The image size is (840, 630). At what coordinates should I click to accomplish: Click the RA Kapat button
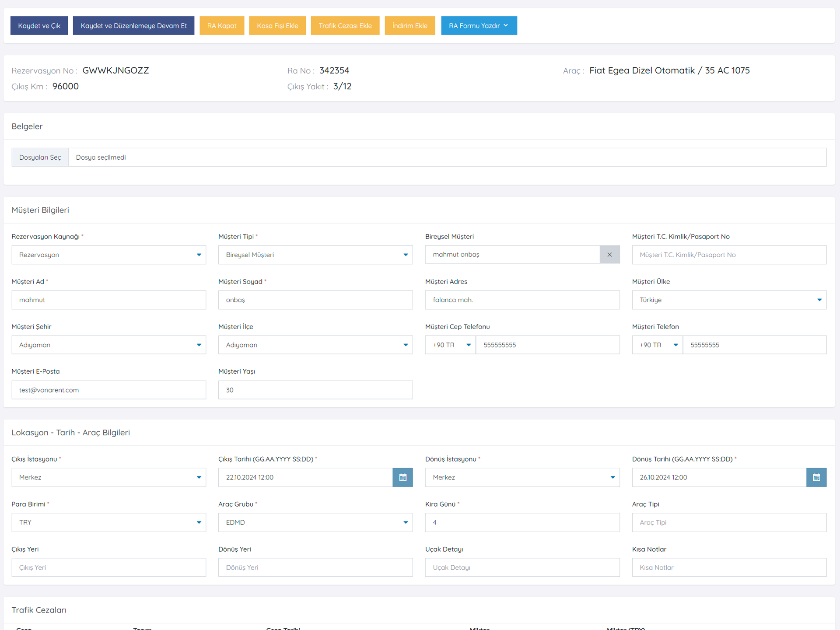(222, 26)
